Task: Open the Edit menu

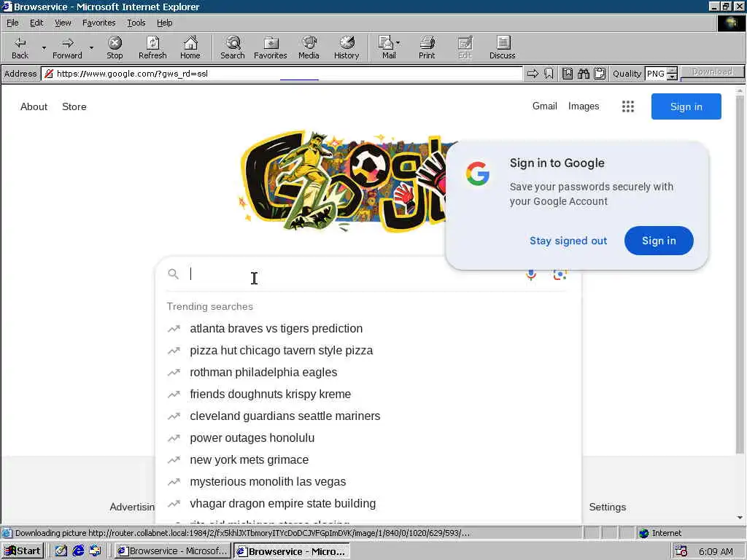Action: 36,23
